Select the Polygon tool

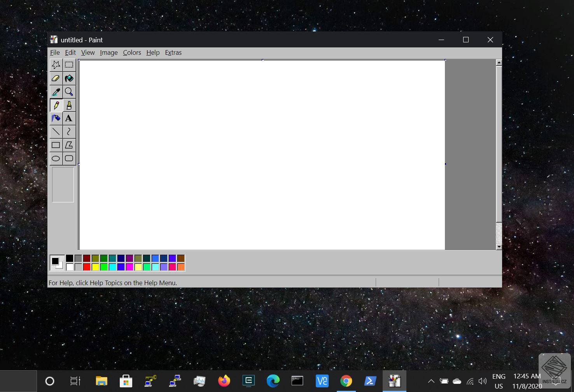point(69,145)
